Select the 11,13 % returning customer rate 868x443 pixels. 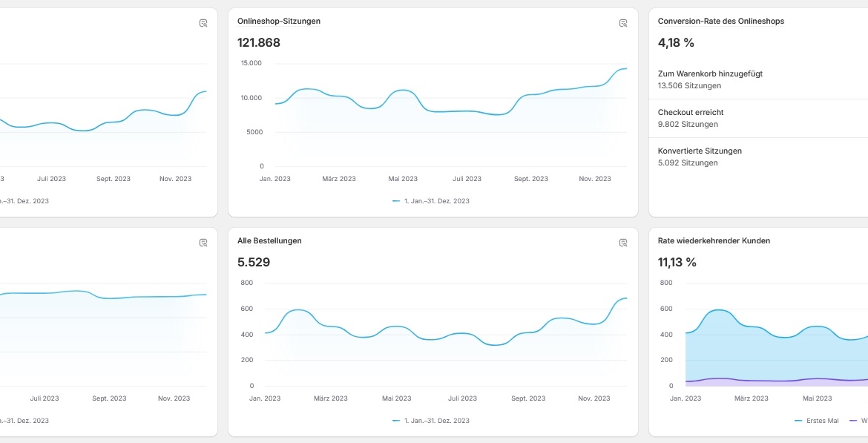tap(677, 263)
